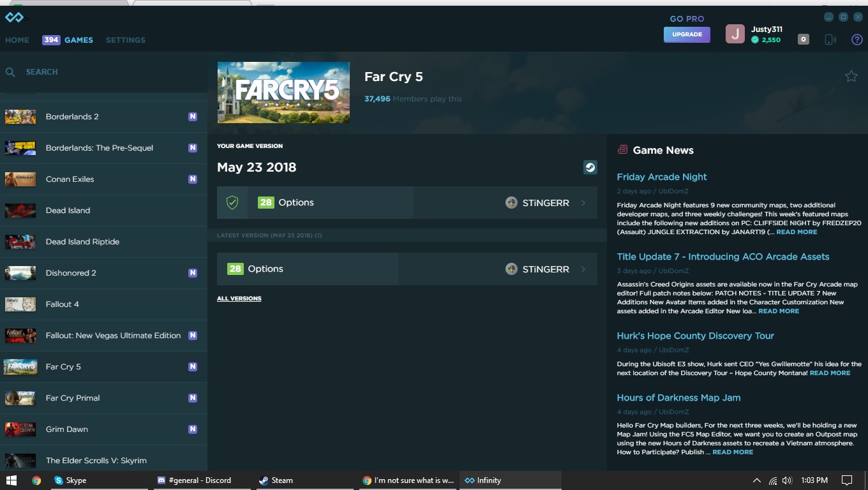This screenshot has height=490, width=868.
Task: Click the Far Cry 5 banner image
Action: [x=283, y=93]
